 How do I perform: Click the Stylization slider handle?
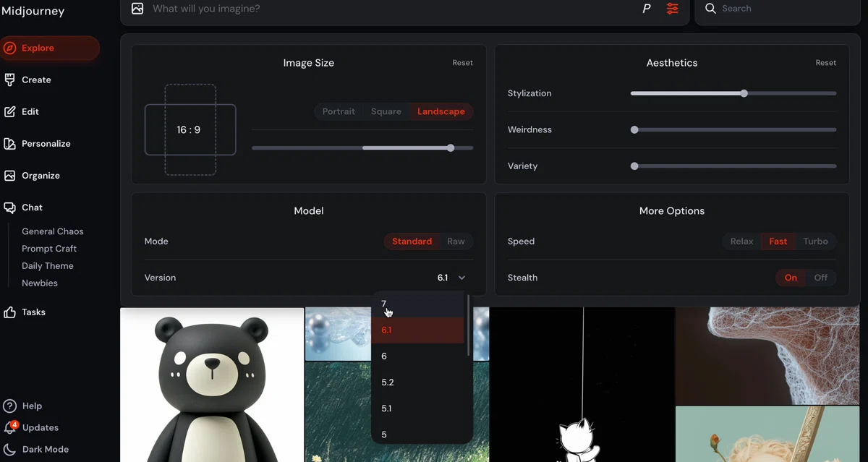pyautogui.click(x=744, y=93)
